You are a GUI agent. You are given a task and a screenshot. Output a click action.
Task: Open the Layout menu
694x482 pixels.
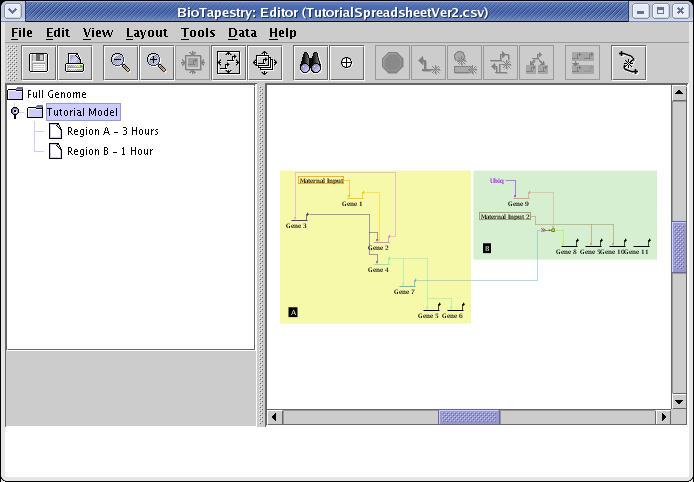(x=146, y=32)
